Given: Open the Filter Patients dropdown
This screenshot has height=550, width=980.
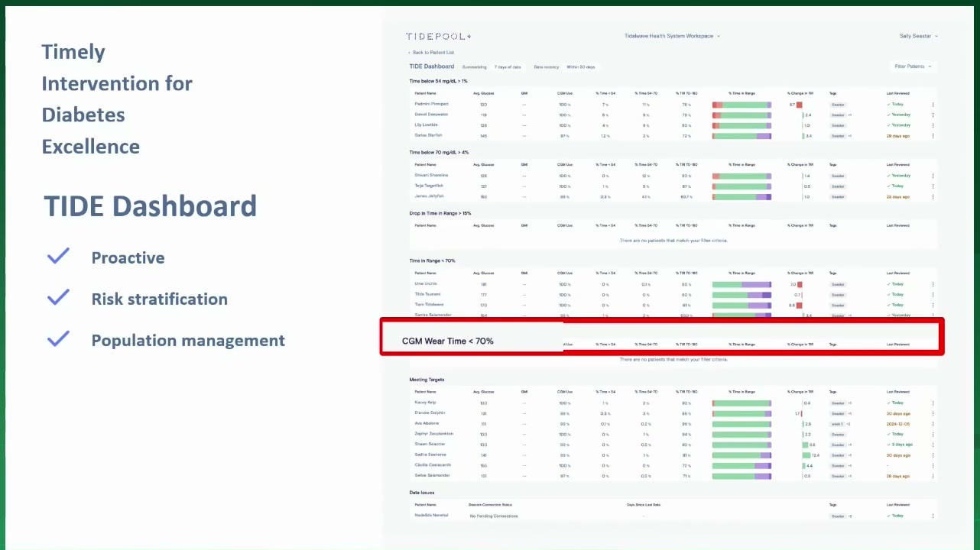Looking at the screenshot, I should click(x=913, y=66).
